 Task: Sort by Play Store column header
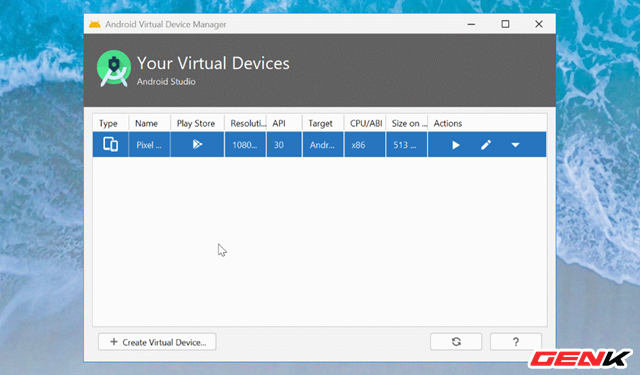pos(197,123)
